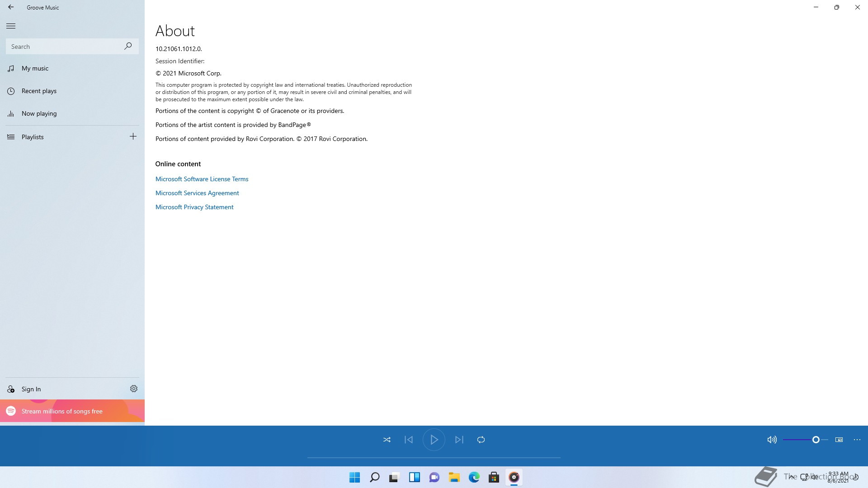Open Windows Start menu
Screen dimensions: 868x488
(x=355, y=477)
